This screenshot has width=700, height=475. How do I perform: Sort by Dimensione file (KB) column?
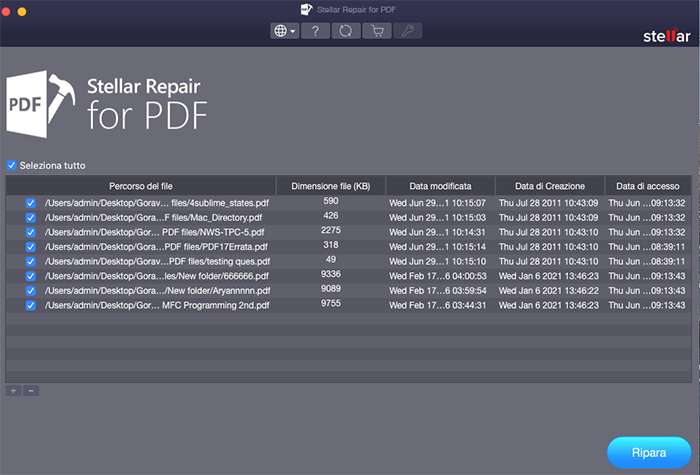[x=331, y=186]
